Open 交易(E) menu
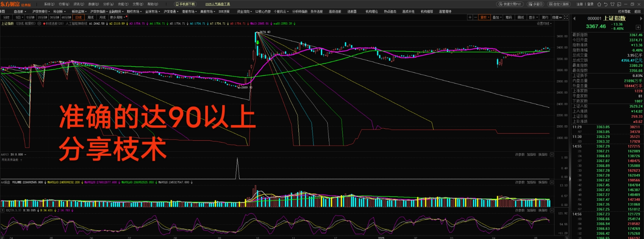The width and height of the screenshot is (644, 239). point(138,4)
